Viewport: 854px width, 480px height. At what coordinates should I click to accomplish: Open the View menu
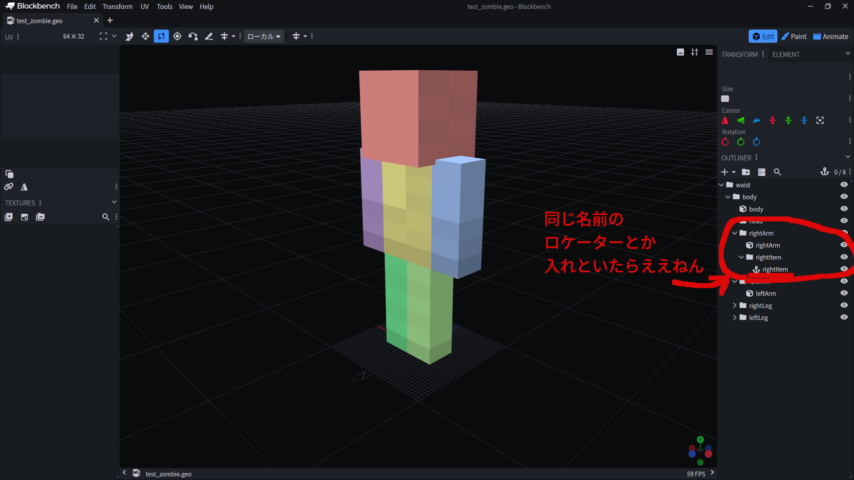click(186, 7)
